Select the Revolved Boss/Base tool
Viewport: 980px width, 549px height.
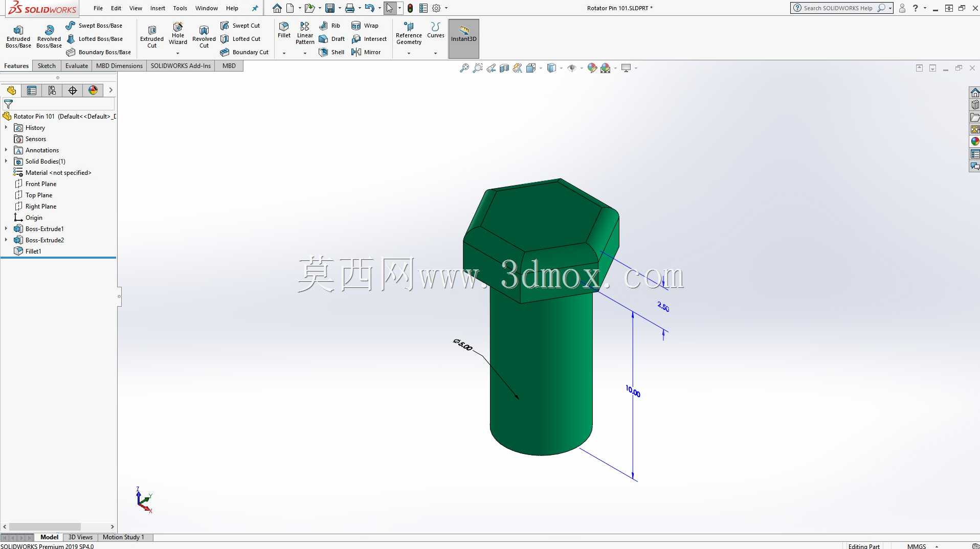[x=49, y=37]
